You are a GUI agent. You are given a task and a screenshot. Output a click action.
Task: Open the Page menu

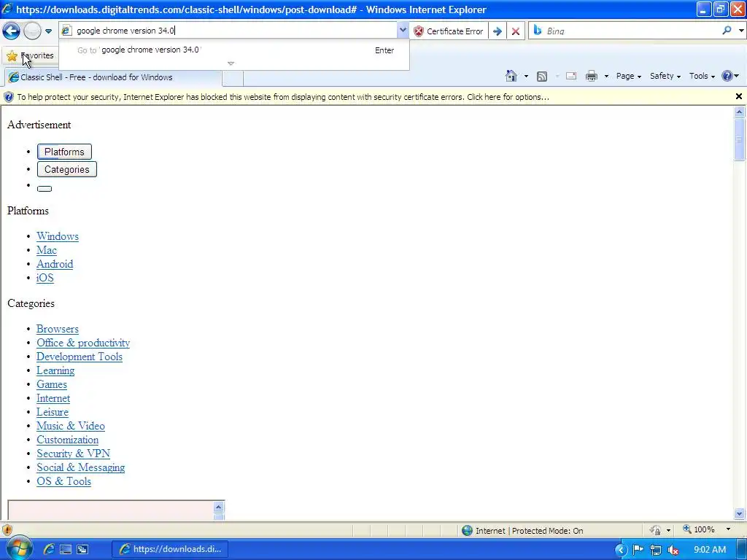point(628,76)
